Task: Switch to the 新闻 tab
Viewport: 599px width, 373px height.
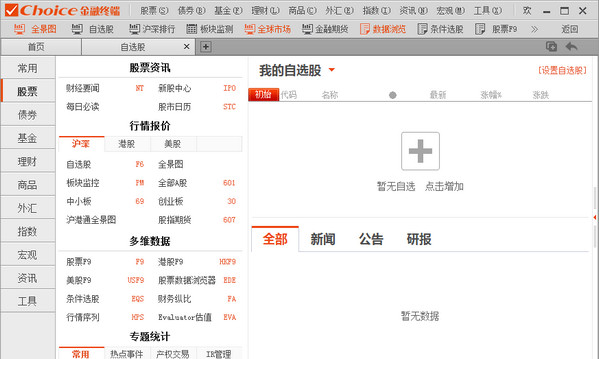Action: coord(323,239)
